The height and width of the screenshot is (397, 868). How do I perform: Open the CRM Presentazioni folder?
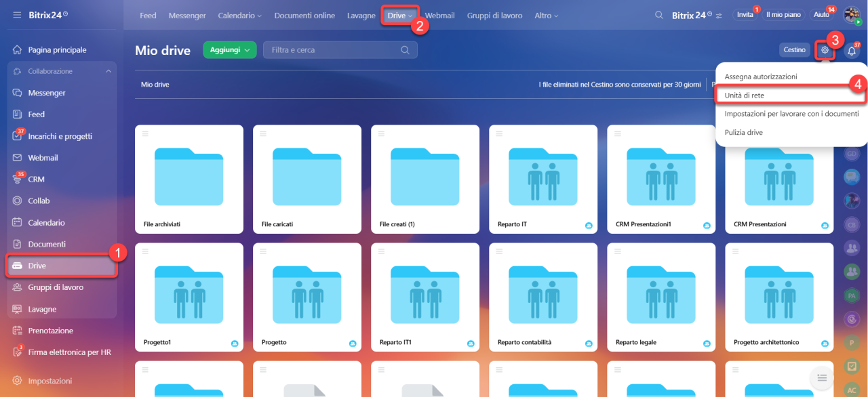point(779,180)
